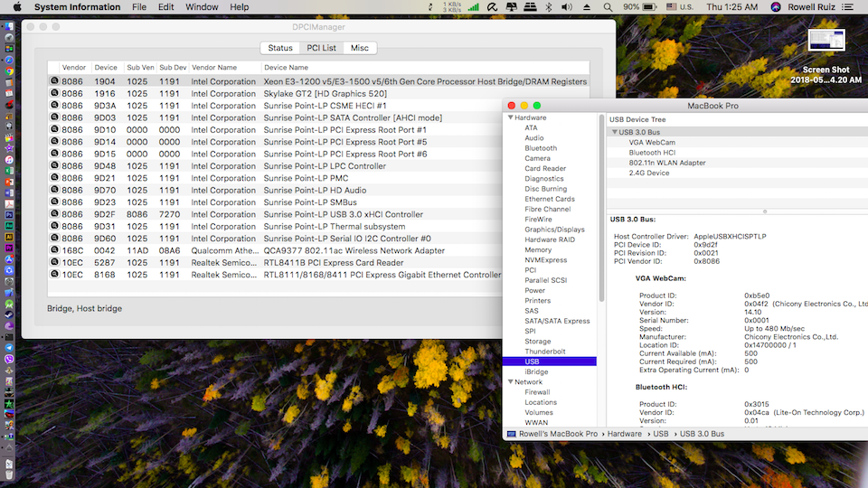Click the sidebar vertical scrollbar in System Information

601,208
